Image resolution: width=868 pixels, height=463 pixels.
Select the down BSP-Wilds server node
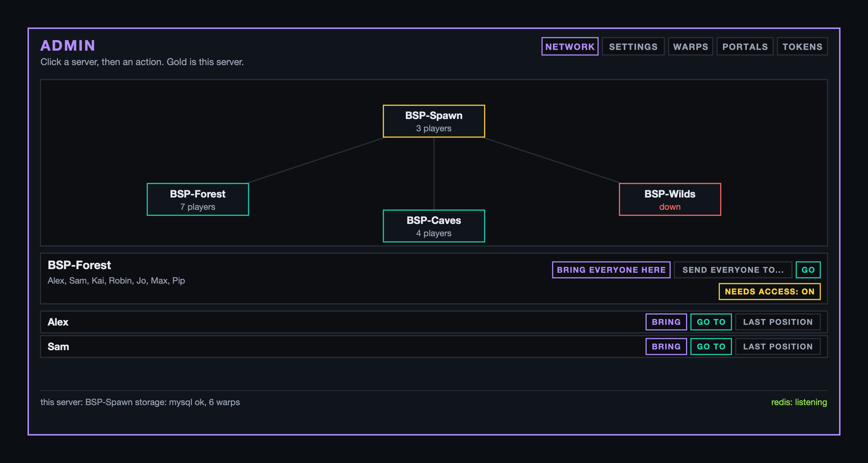pos(670,200)
